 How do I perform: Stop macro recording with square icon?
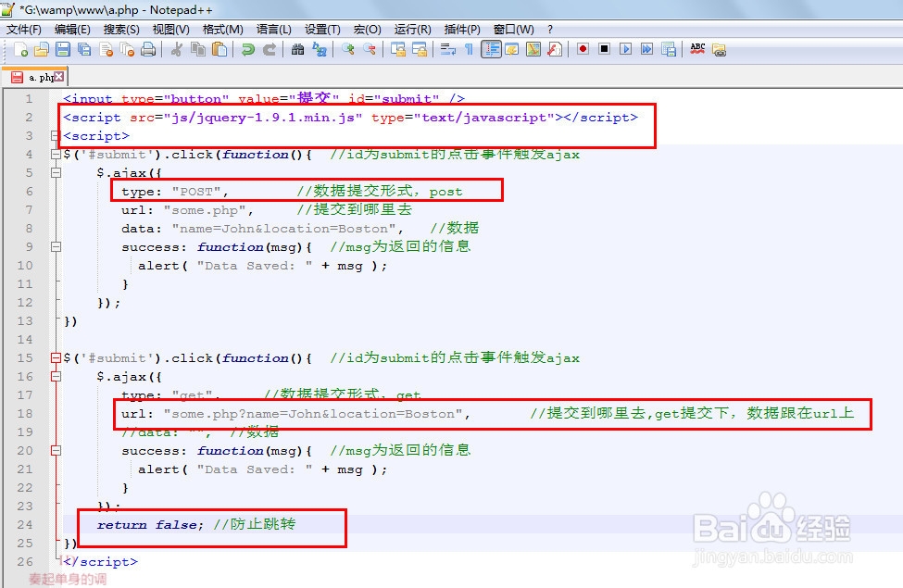(604, 49)
